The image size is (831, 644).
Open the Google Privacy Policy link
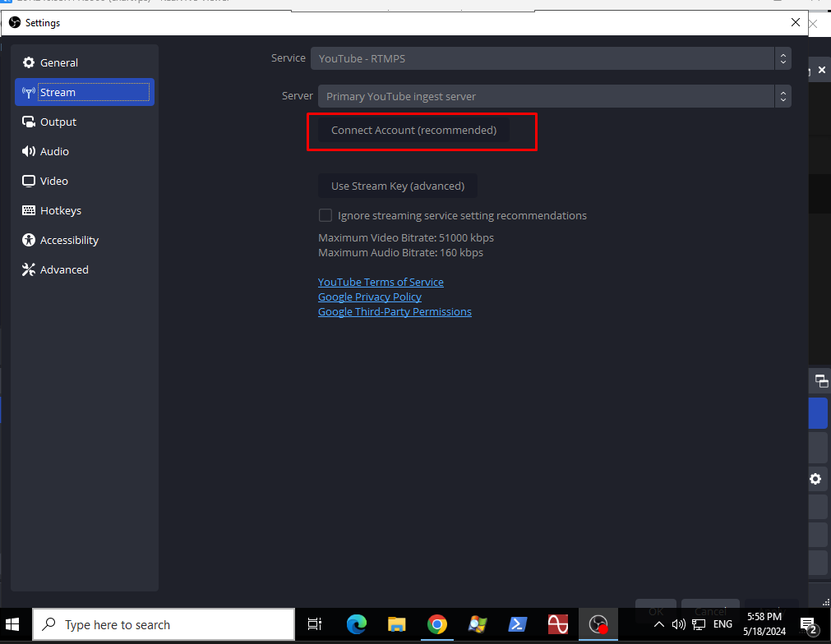pyautogui.click(x=369, y=297)
